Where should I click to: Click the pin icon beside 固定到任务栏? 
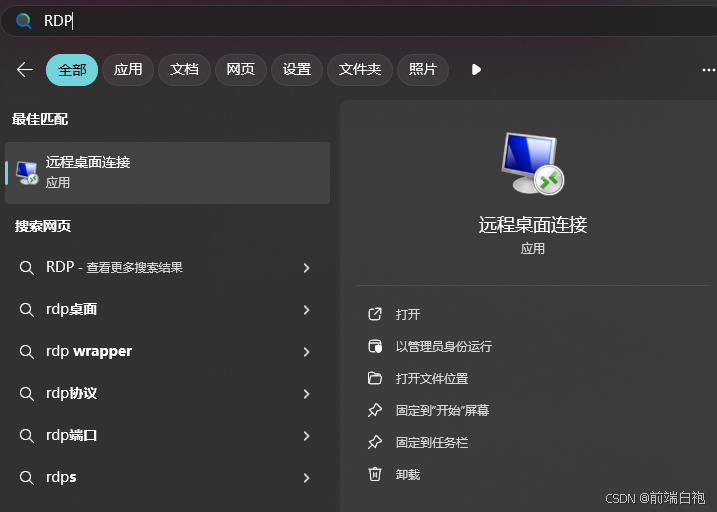pyautogui.click(x=375, y=442)
